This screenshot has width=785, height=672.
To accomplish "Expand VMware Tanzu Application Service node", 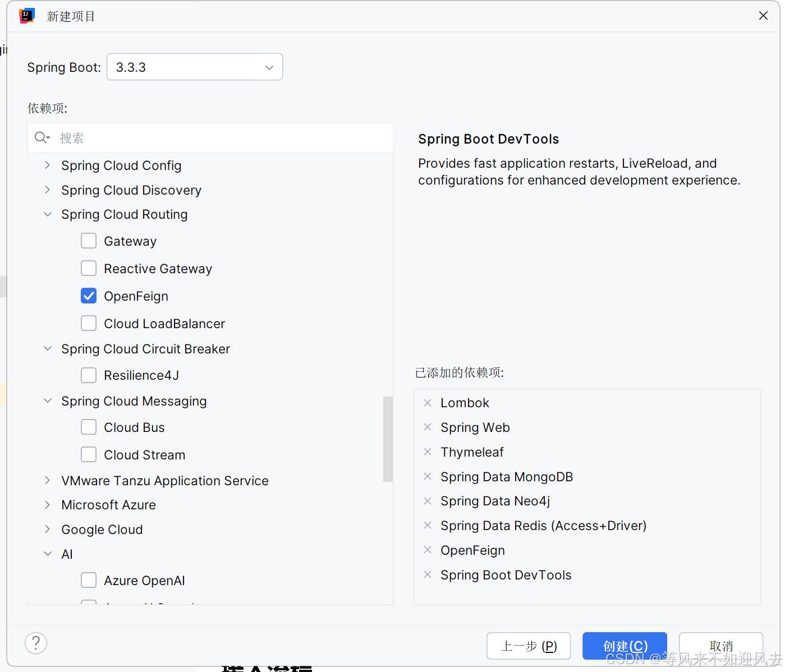I will point(48,481).
